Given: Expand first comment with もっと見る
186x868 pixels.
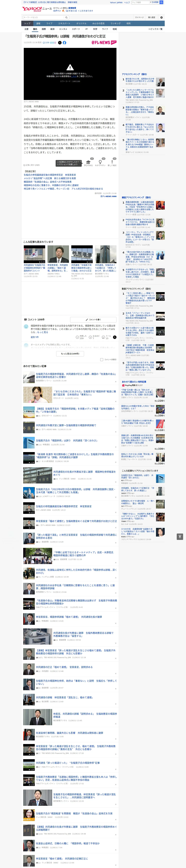Looking at the screenshot, I should [x=43, y=332].
